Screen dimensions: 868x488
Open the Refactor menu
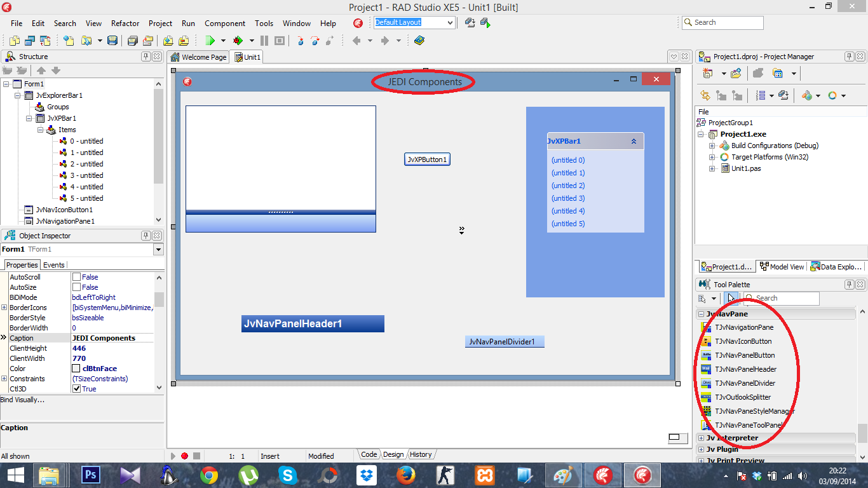tap(125, 24)
